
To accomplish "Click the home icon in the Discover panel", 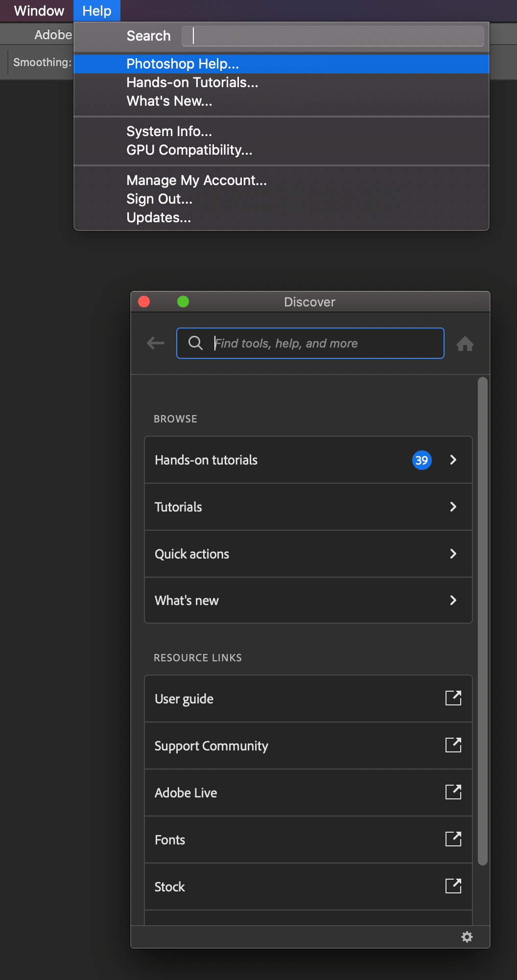I will click(465, 344).
